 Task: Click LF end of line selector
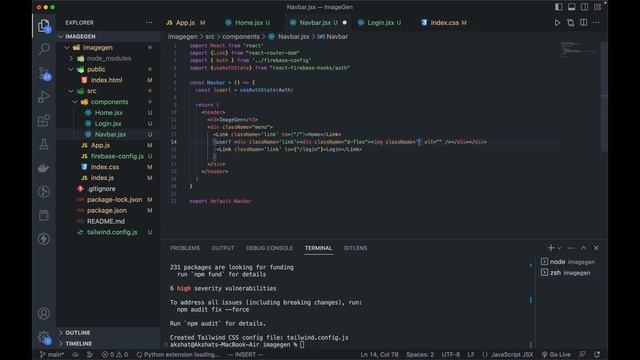pos(471,354)
